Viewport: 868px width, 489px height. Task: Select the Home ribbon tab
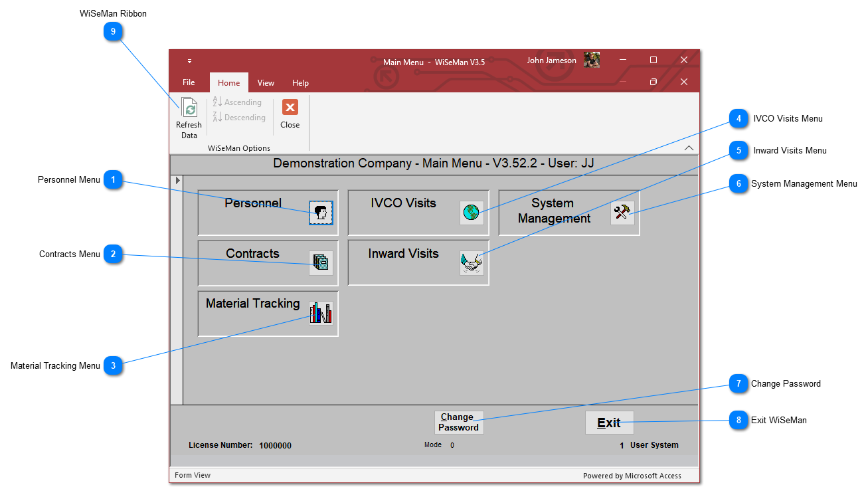click(229, 83)
